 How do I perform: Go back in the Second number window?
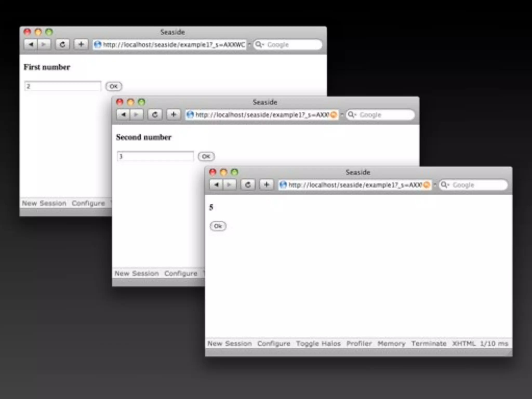[123, 115]
